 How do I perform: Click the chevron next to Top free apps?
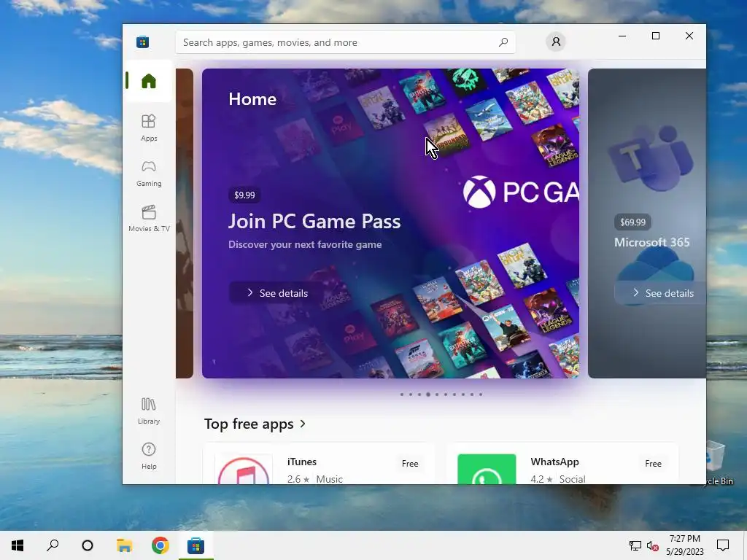pos(303,424)
